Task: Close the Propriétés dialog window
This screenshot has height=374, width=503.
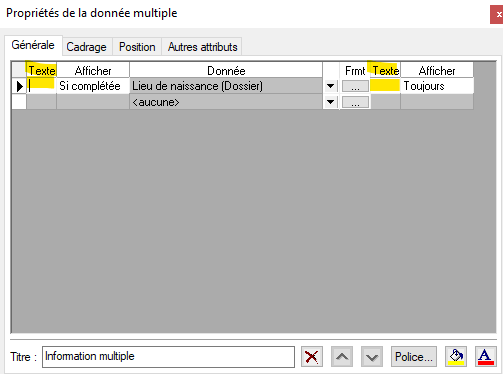Action: 497,15
